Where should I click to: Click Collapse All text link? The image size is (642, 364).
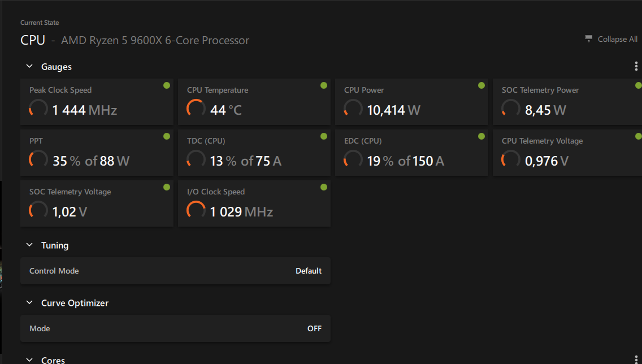click(617, 39)
